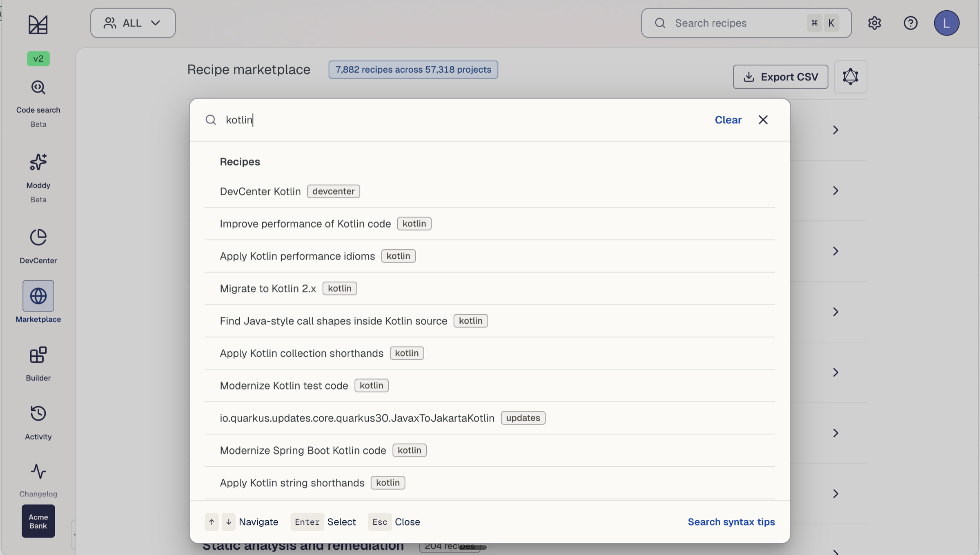980x555 pixels.
Task: Click the Acme Bank tenant badge
Action: (38, 521)
